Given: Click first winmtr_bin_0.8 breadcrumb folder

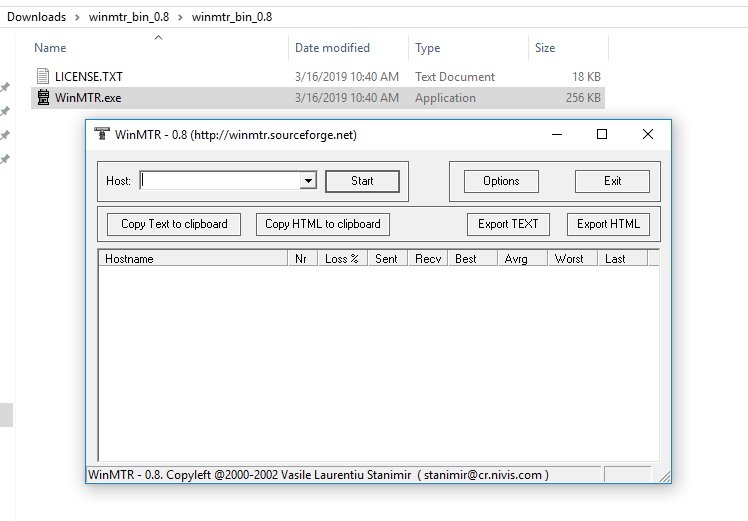Looking at the screenshot, I should point(129,17).
